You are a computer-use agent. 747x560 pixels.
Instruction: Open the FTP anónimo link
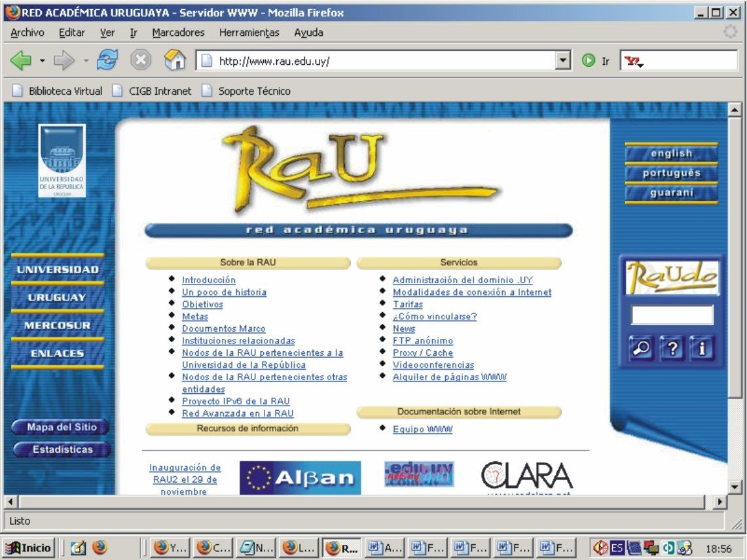(422, 341)
